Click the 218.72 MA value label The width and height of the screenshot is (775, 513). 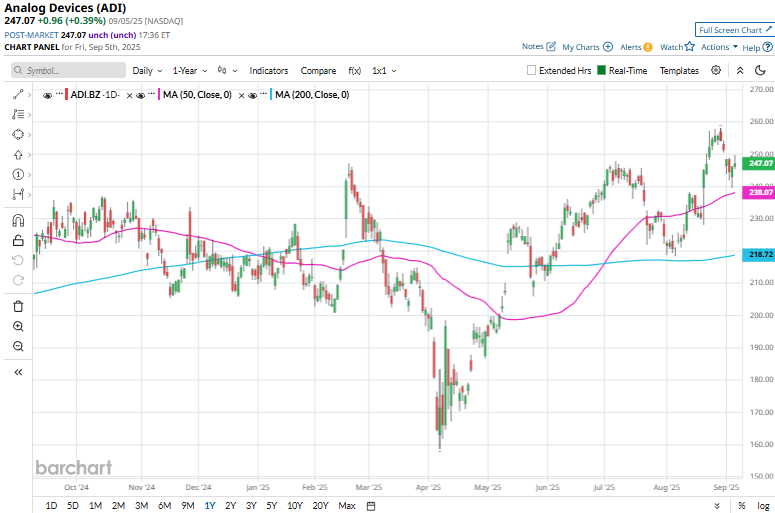(759, 255)
